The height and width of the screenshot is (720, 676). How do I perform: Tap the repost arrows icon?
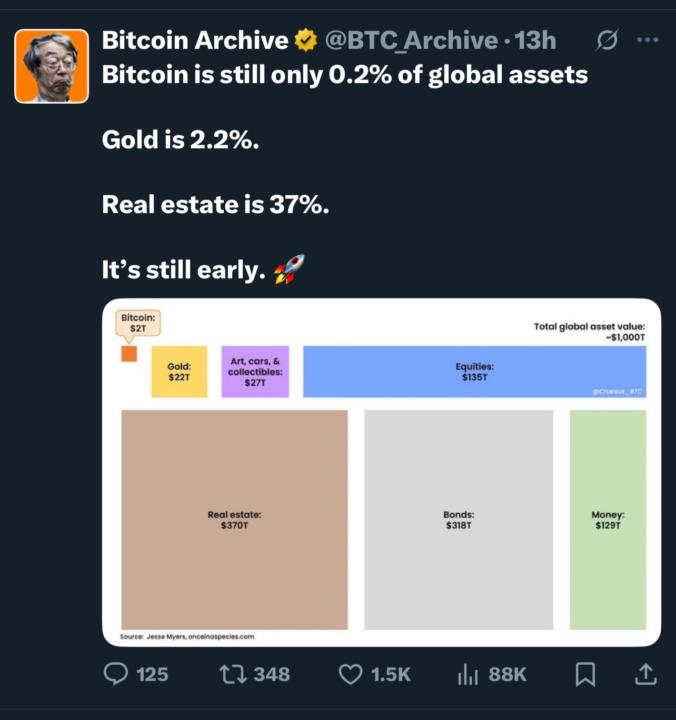233,675
